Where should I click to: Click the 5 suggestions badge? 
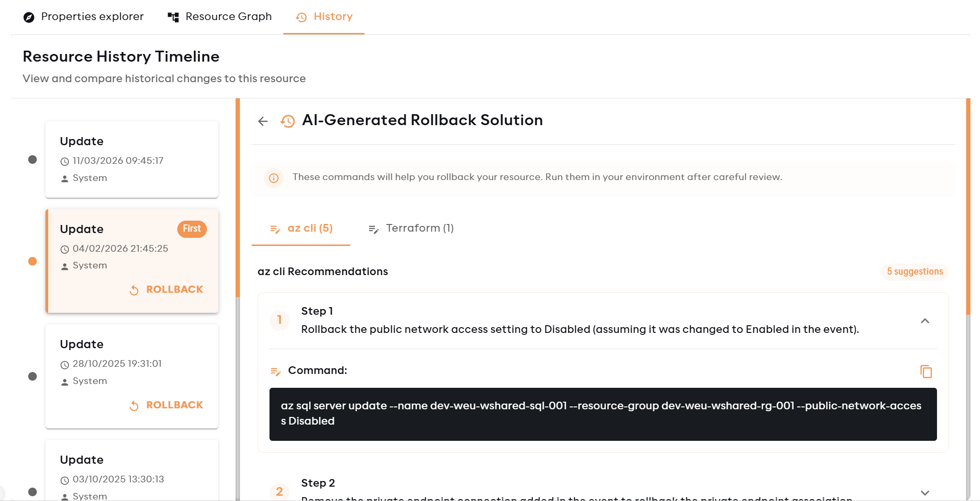click(x=914, y=271)
